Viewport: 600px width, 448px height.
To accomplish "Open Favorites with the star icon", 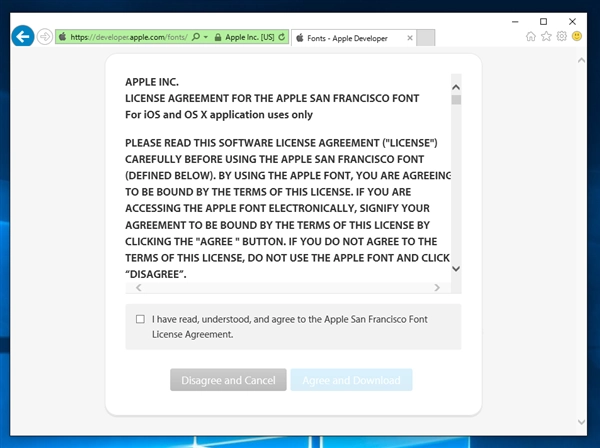I will 546,36.
